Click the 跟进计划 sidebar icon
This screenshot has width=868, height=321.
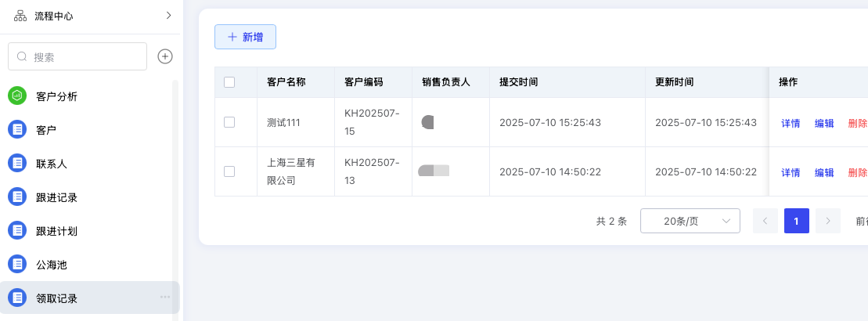17,231
